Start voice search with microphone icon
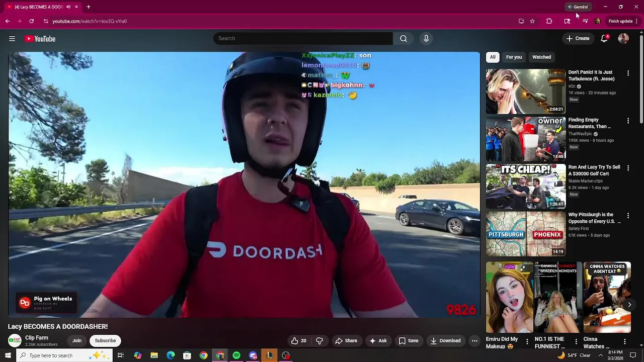This screenshot has width=644, height=362. [x=426, y=39]
